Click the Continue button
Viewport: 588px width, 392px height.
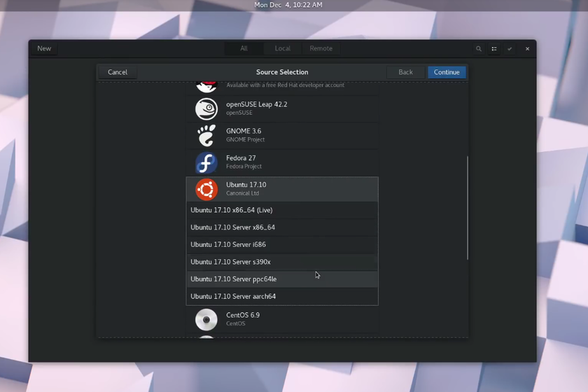point(447,72)
